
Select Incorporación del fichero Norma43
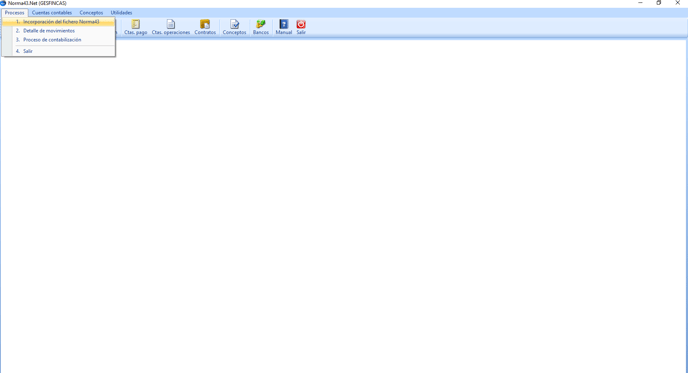(x=59, y=22)
